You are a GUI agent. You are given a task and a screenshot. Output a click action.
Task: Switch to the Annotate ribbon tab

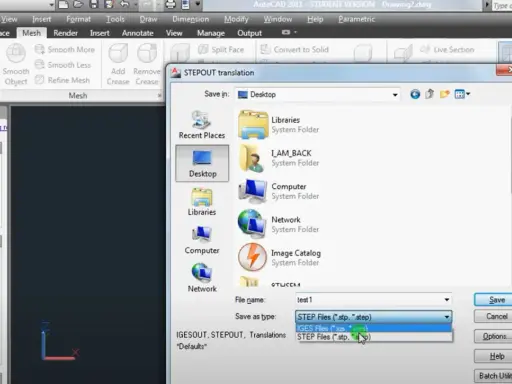(x=138, y=33)
